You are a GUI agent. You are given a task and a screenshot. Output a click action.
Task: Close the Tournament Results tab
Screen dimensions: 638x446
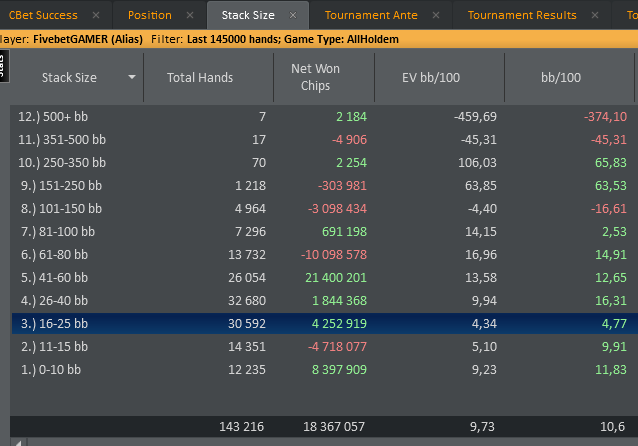(596, 16)
